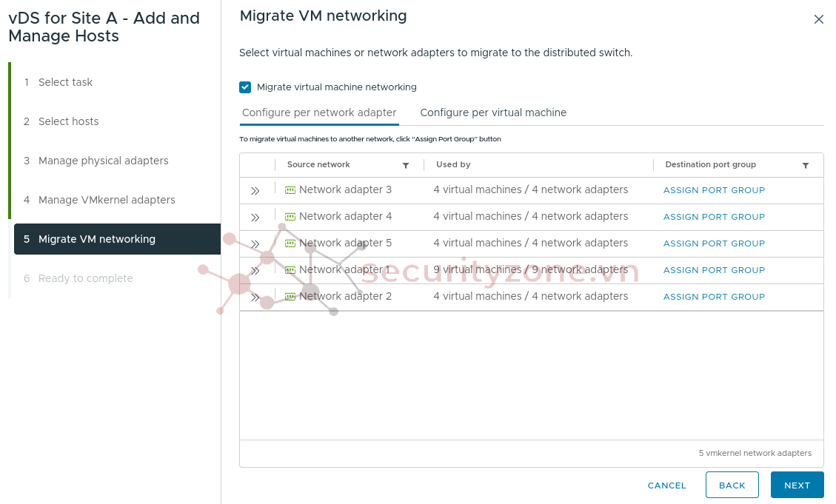Click the network adapter icon for Network adapter 3
Viewport: 836px width, 504px height.
(290, 190)
